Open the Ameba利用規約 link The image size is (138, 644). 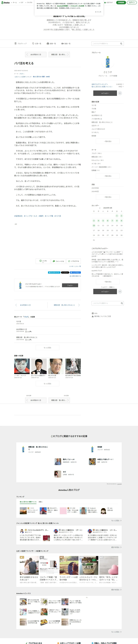[62, 6]
